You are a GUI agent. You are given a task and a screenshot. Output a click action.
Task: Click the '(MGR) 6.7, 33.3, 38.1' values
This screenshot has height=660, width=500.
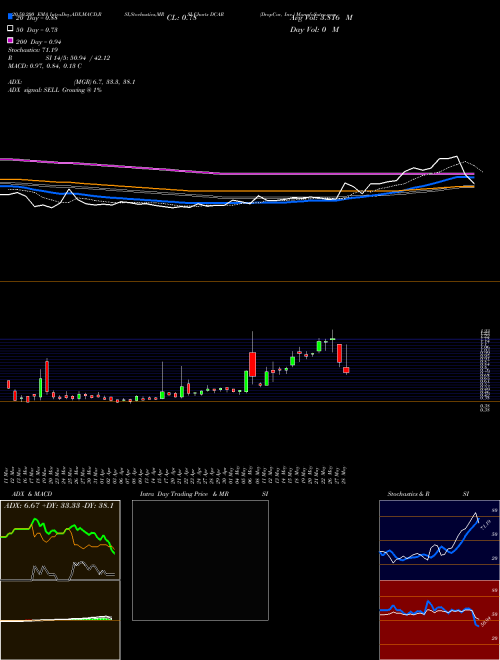[x=104, y=82]
